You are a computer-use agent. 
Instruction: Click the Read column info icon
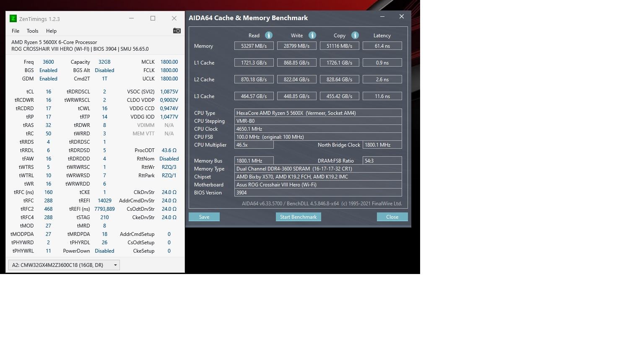click(x=269, y=35)
